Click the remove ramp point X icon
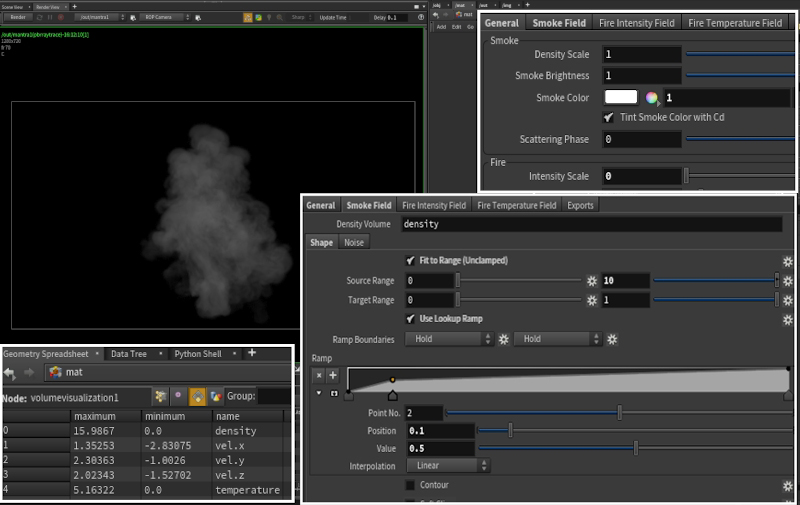This screenshot has width=800, height=505. coord(319,375)
